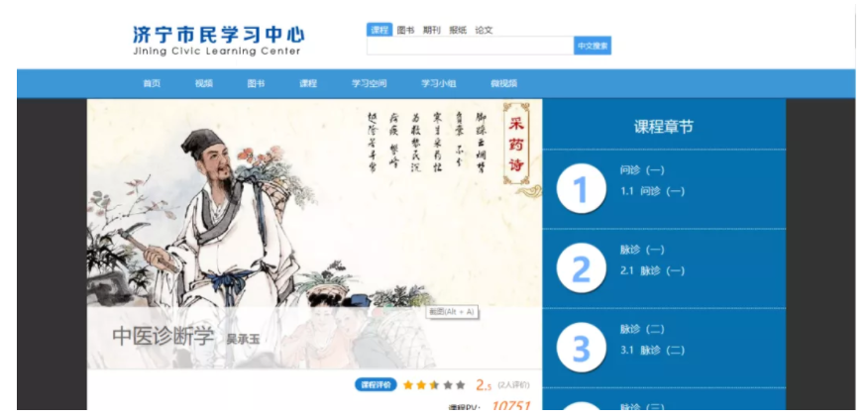This screenshot has height=418, width=868.
Task: Select the 报纸 search tab
Action: pos(458,30)
